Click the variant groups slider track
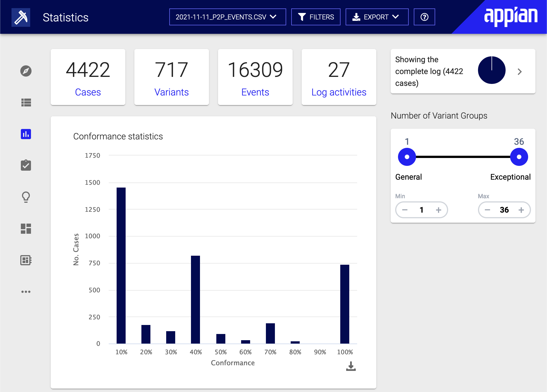Screen dimensions: 547x392 pyautogui.click(x=463, y=157)
